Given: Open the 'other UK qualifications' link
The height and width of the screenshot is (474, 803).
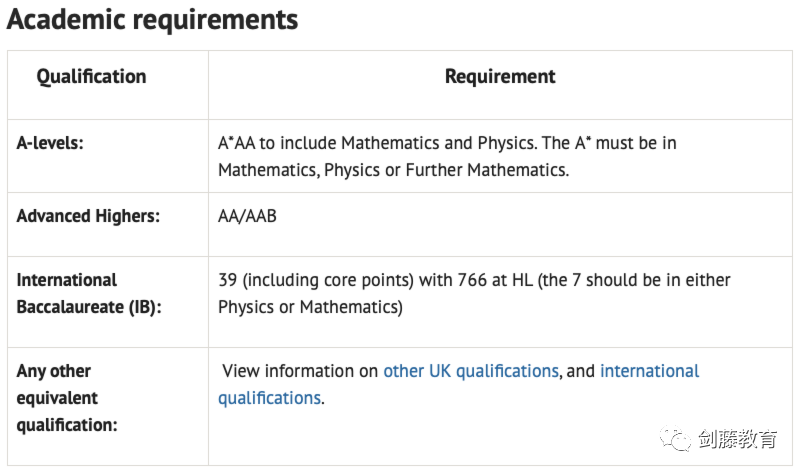Looking at the screenshot, I should (470, 371).
